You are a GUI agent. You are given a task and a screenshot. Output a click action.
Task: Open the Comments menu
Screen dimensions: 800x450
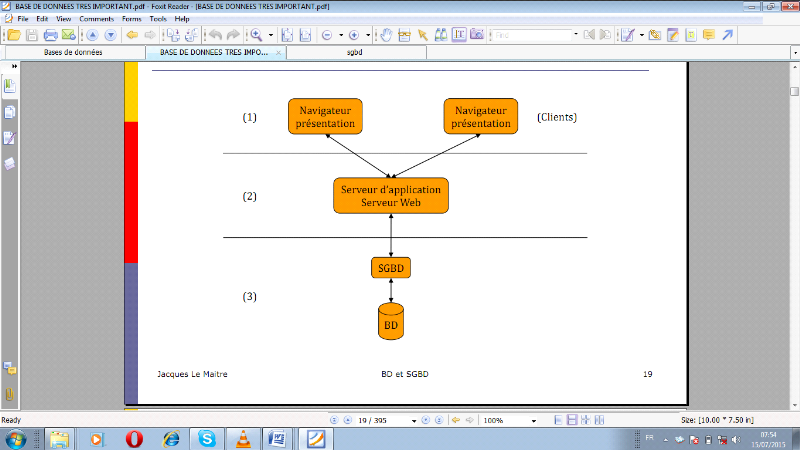coord(96,19)
